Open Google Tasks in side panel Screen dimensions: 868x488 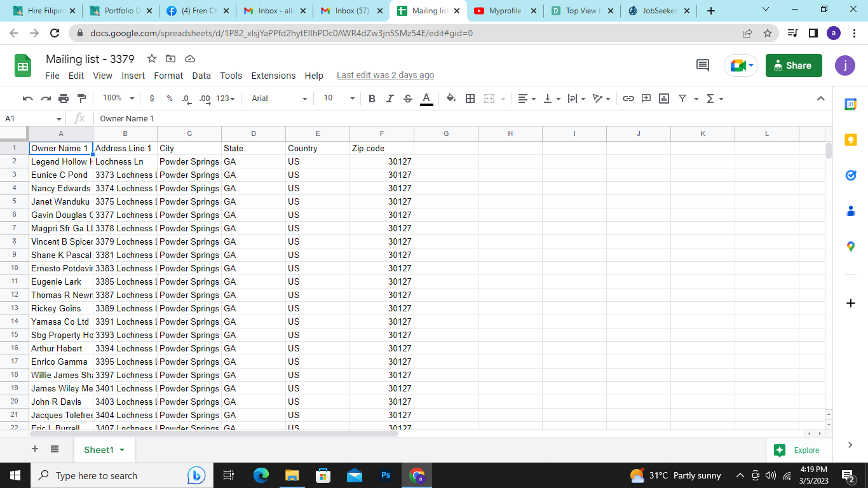click(851, 175)
